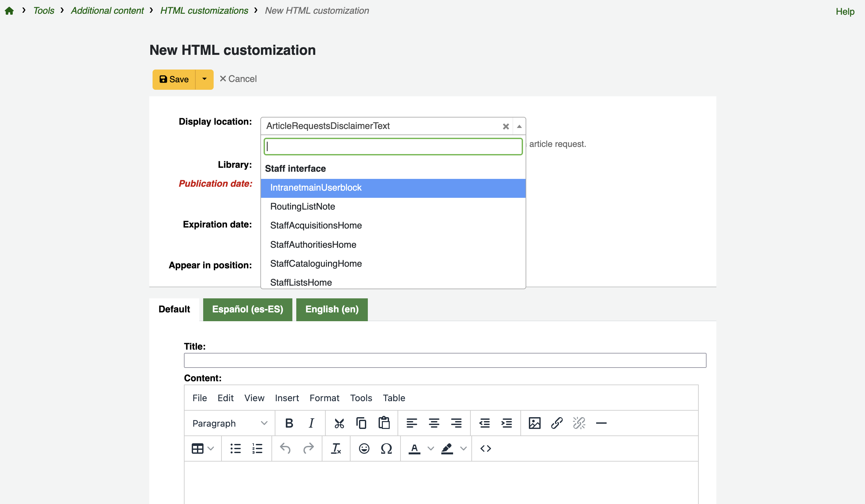
Task: Switch to the Español (es-ES) tab
Action: pos(248,309)
